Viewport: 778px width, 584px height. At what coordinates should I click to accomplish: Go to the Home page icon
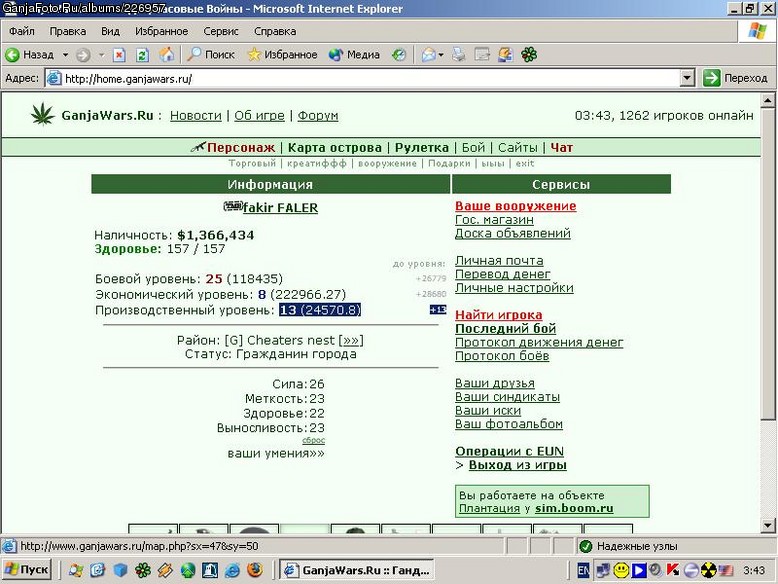(167, 55)
